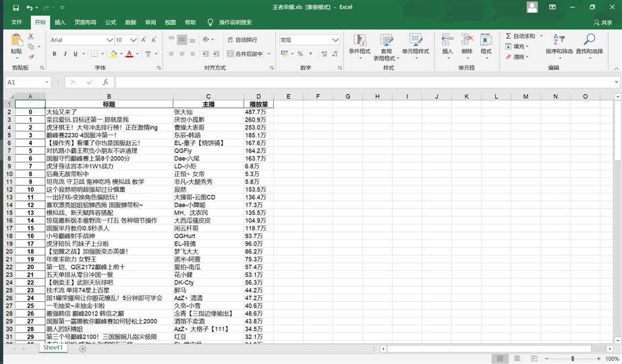
Task: Open the Share button at top right
Action: point(603,23)
